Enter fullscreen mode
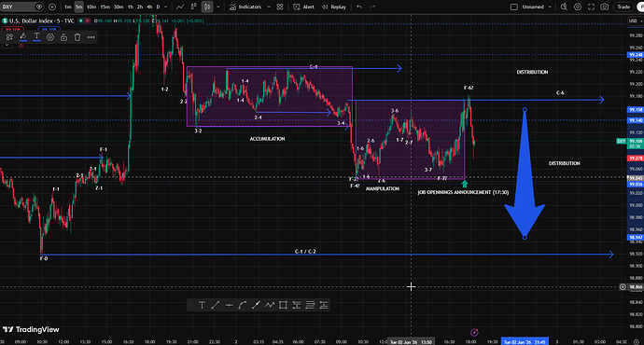The height and width of the screenshot is (345, 644). 591,7
